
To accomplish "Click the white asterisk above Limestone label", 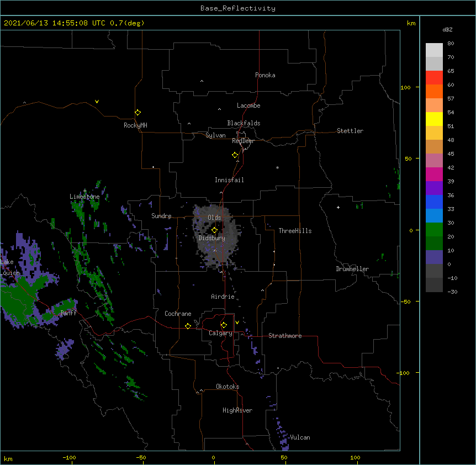I will [x=85, y=191].
